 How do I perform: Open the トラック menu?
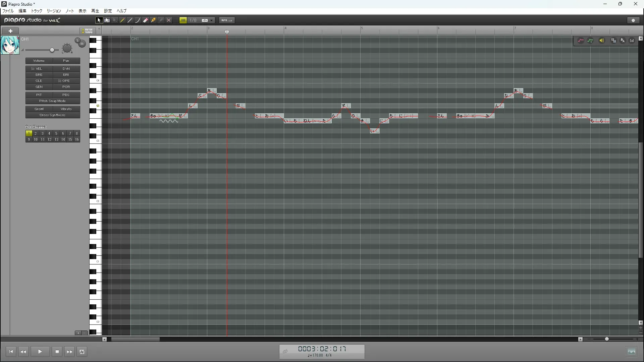[37, 11]
